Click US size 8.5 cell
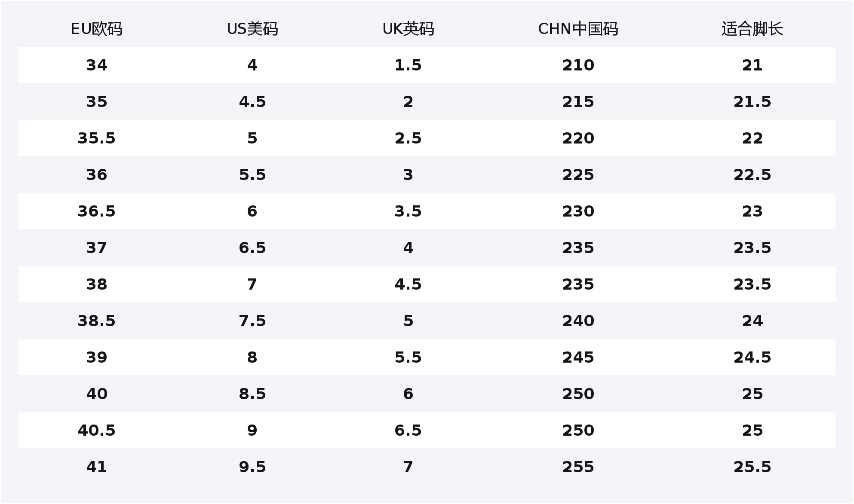854x504 pixels. pos(252,394)
